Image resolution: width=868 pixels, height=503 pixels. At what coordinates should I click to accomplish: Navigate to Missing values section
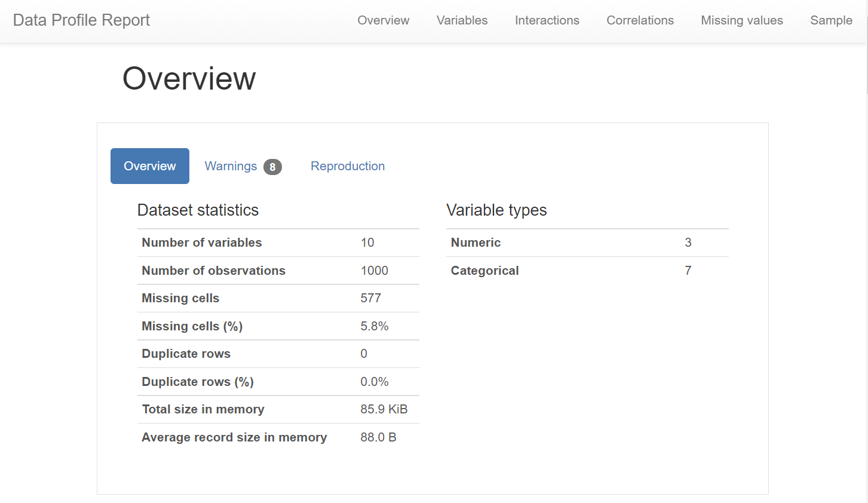point(742,20)
